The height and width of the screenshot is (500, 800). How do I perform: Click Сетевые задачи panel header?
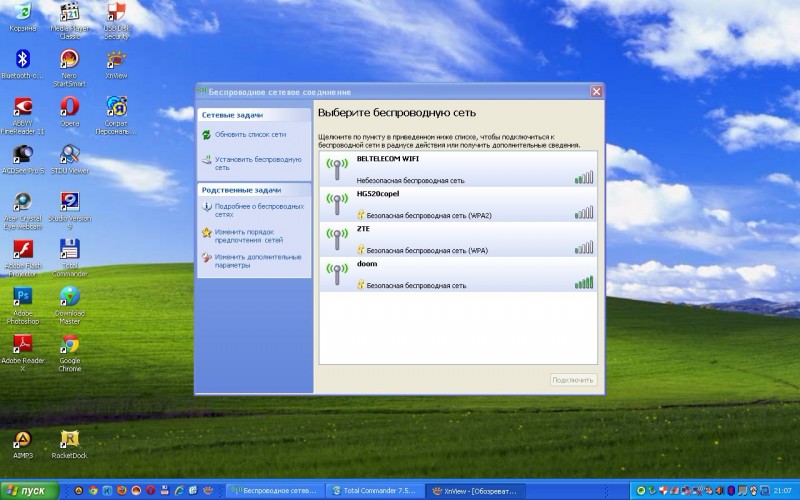click(254, 115)
